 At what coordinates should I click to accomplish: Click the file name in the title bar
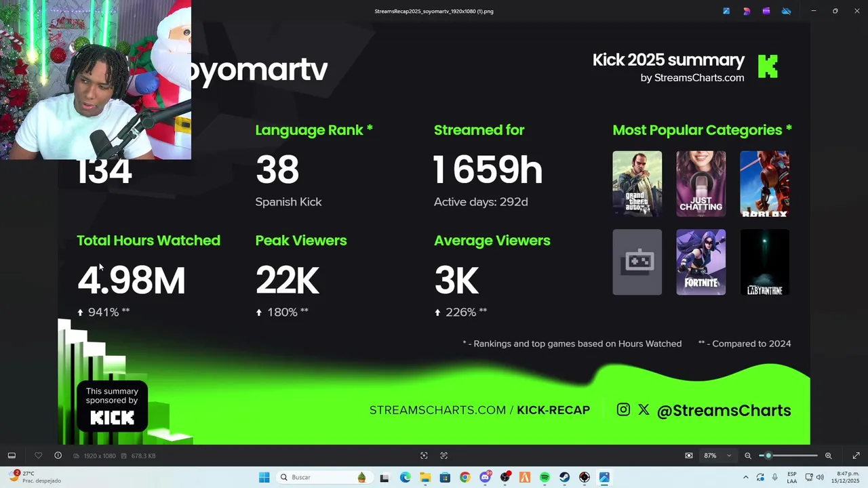pos(434,11)
